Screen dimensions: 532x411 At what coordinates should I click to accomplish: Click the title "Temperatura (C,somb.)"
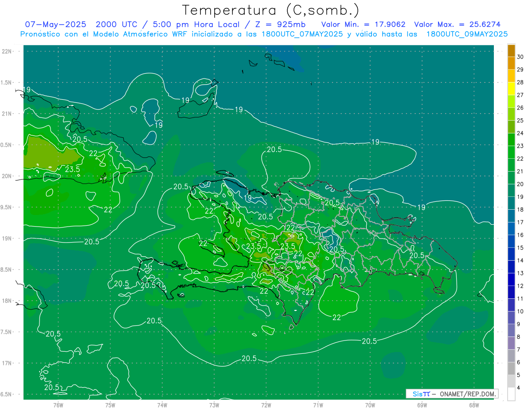coord(271,10)
